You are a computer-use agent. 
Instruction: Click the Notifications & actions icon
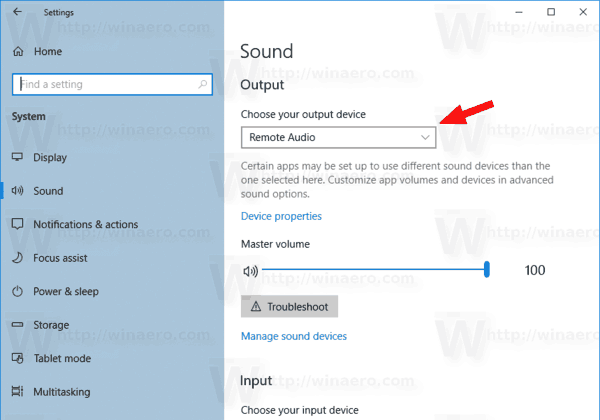[17, 224]
